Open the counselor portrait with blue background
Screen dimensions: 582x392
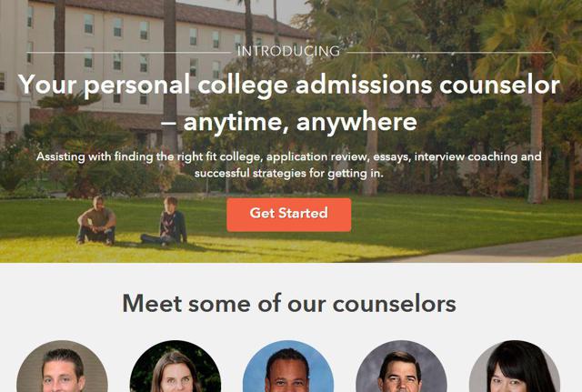(288, 366)
